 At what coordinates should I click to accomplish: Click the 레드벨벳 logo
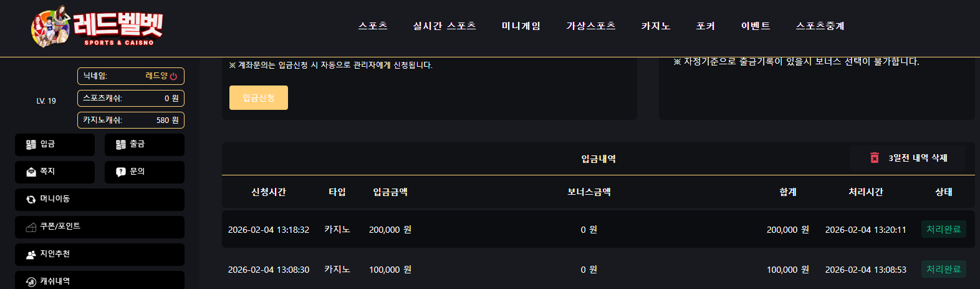(x=97, y=27)
